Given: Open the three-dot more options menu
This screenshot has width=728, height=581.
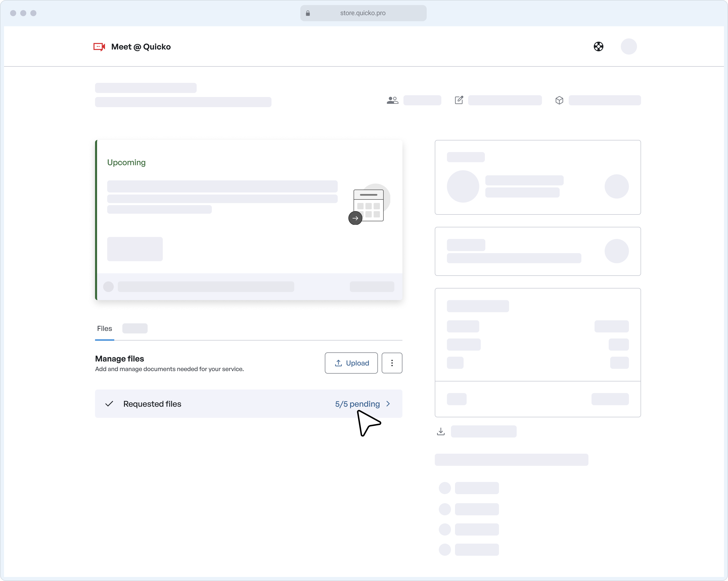Looking at the screenshot, I should 392,363.
